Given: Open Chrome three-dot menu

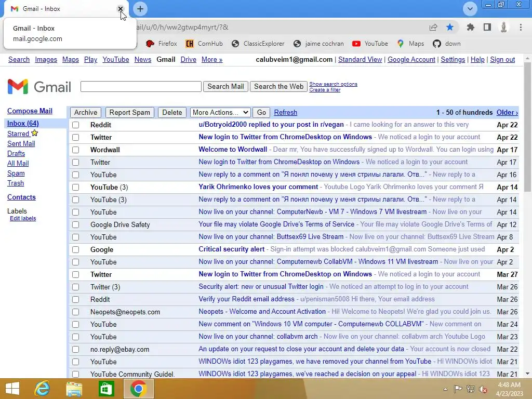Looking at the screenshot, I should tap(521, 27).
